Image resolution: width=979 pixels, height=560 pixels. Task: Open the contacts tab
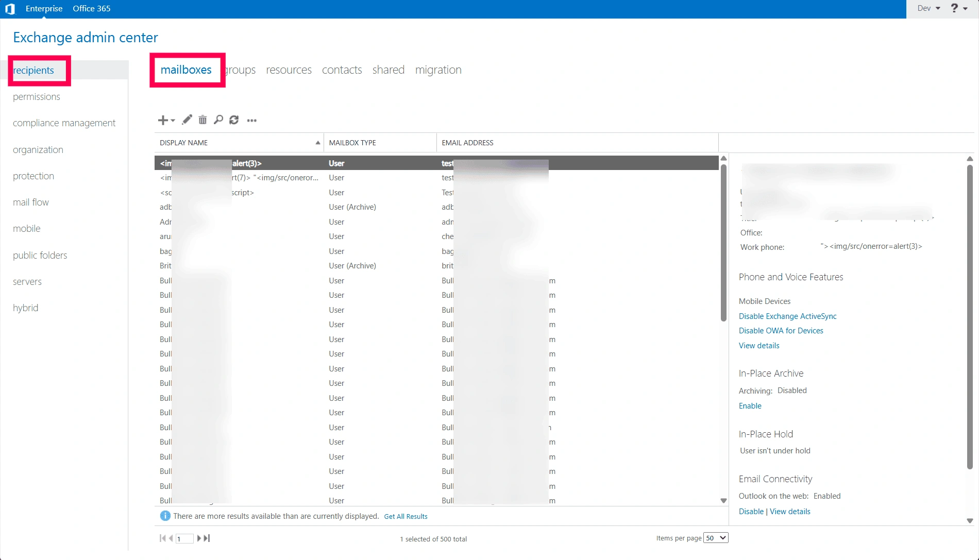pos(342,70)
